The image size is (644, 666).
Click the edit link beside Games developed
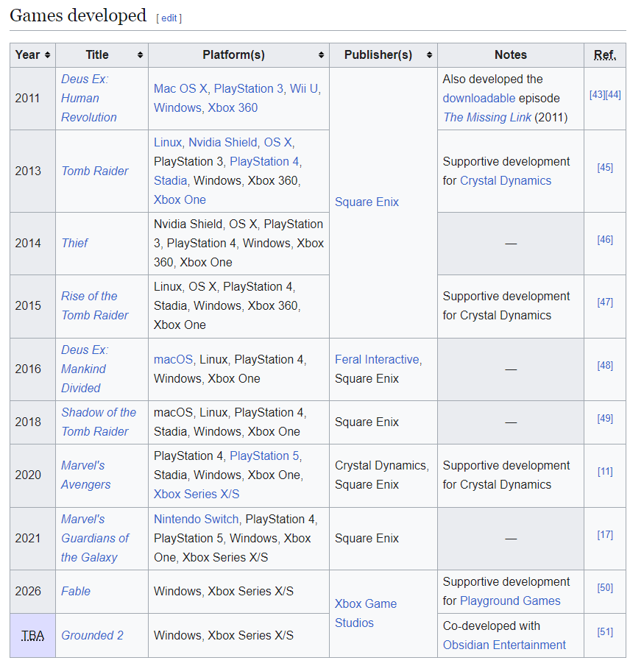coord(169,18)
